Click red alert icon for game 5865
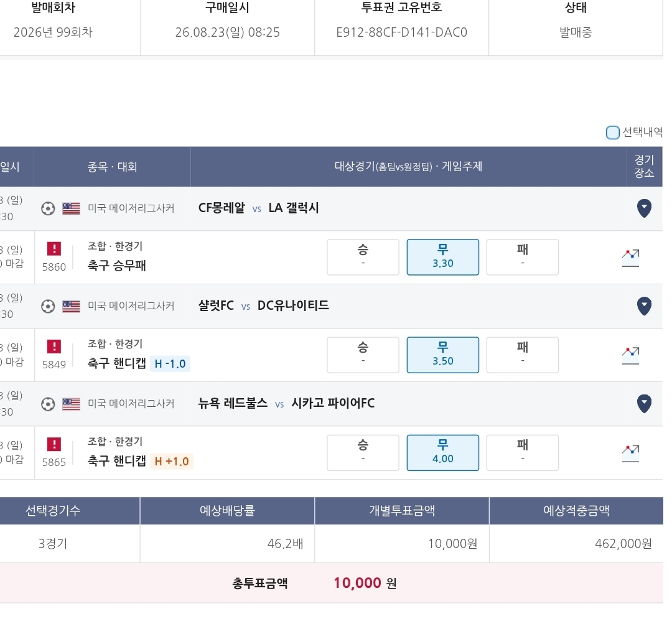Image resolution: width=672 pixels, height=624 pixels. 54,444
